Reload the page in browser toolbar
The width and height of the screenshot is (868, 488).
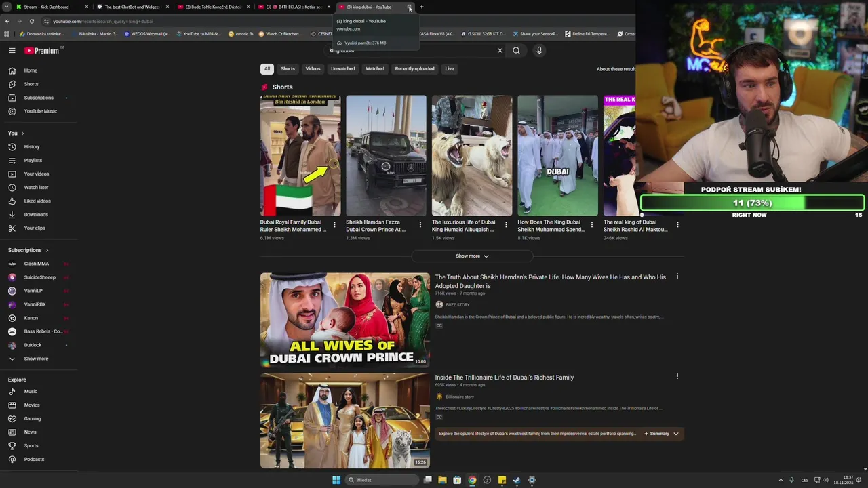click(31, 21)
